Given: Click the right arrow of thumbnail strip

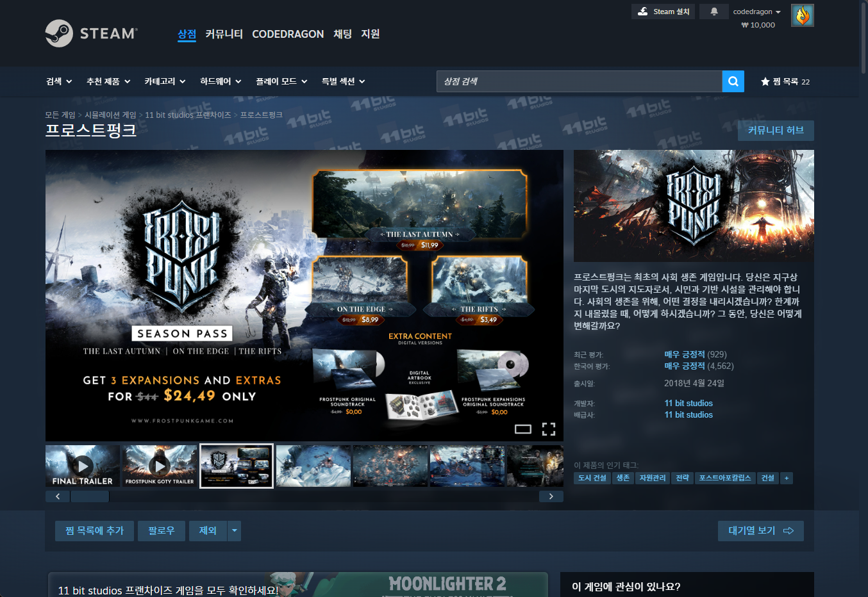Looking at the screenshot, I should click(x=551, y=496).
